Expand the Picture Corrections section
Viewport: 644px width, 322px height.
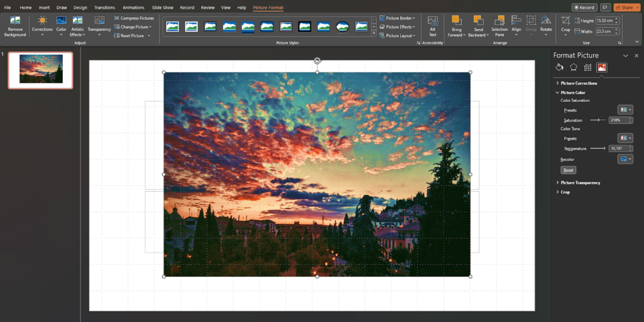(579, 83)
